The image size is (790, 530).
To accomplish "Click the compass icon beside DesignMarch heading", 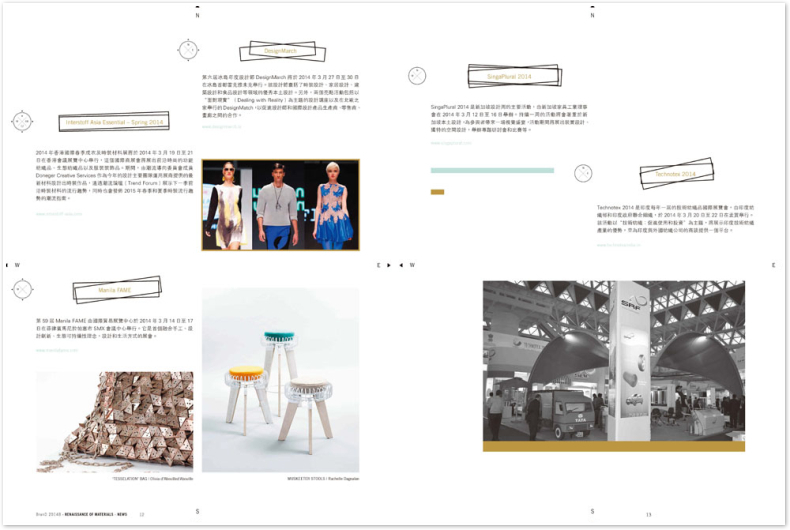I will coord(188,50).
